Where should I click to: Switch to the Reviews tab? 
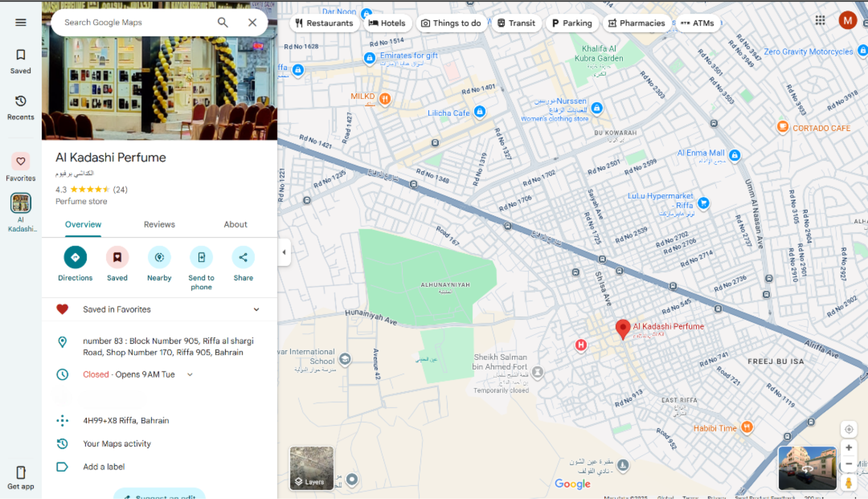pyautogui.click(x=159, y=224)
